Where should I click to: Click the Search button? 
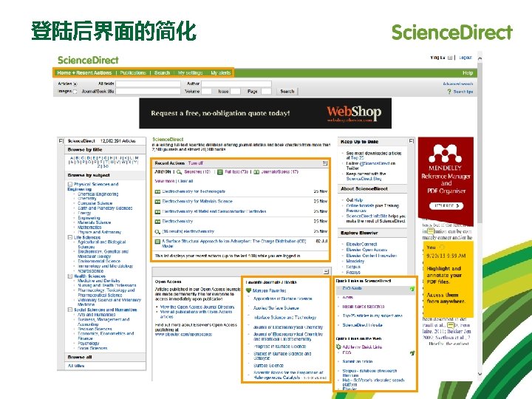(x=287, y=92)
